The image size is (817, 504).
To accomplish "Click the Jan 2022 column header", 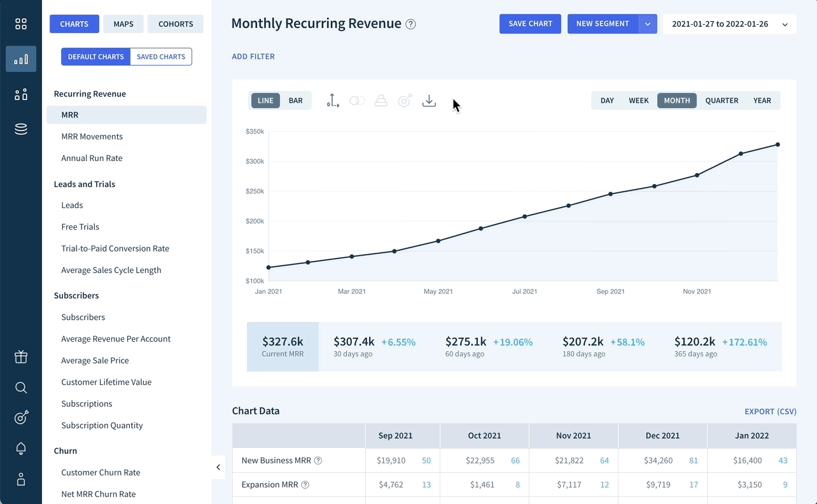I will coord(751,436).
